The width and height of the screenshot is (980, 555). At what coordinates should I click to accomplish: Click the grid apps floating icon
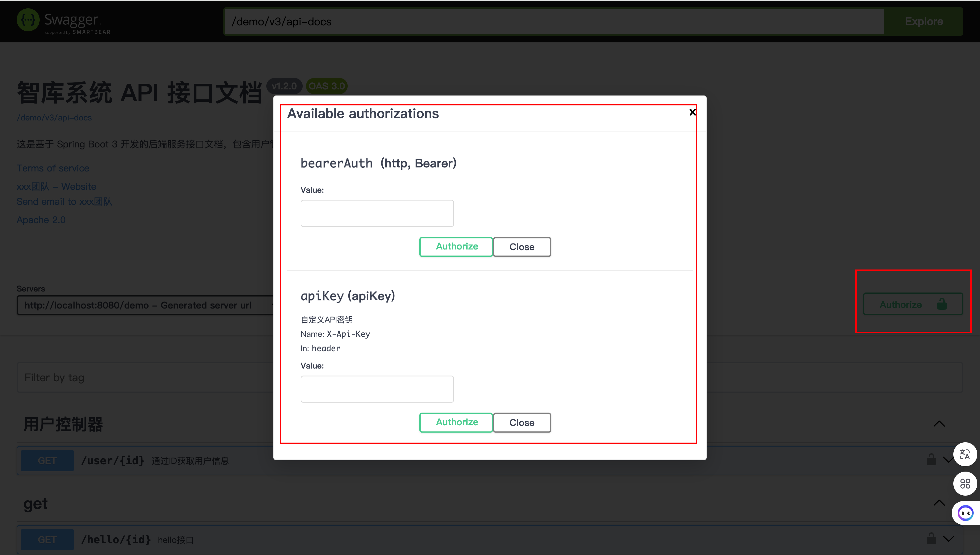pos(965,484)
